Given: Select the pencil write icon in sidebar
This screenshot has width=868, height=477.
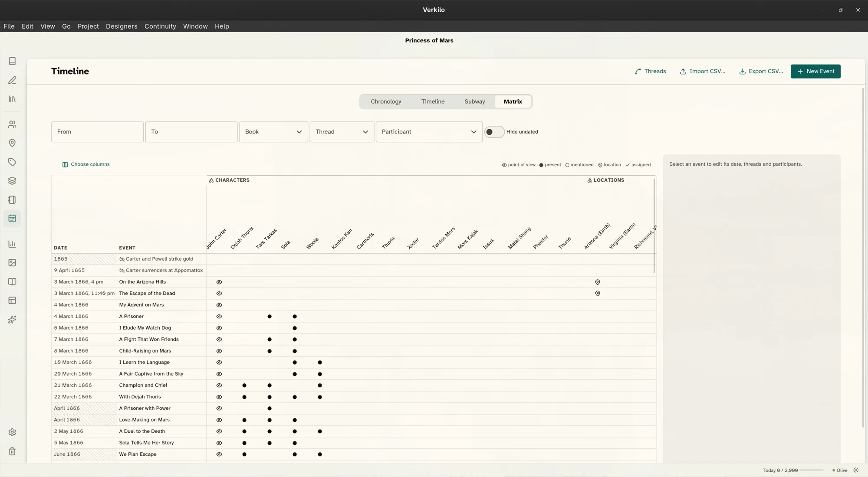Looking at the screenshot, I should pos(12,80).
